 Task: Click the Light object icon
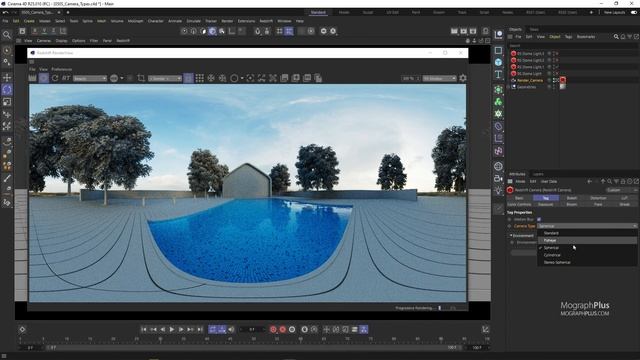click(498, 191)
